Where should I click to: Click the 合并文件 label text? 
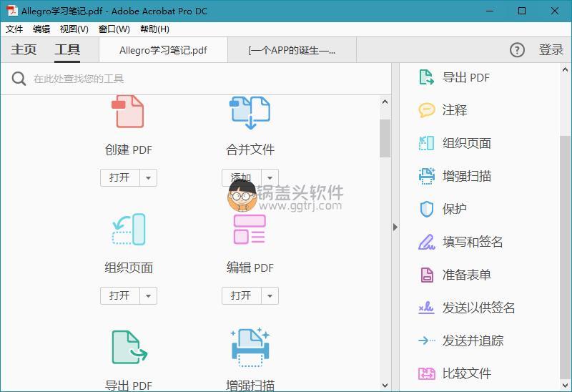coord(250,150)
